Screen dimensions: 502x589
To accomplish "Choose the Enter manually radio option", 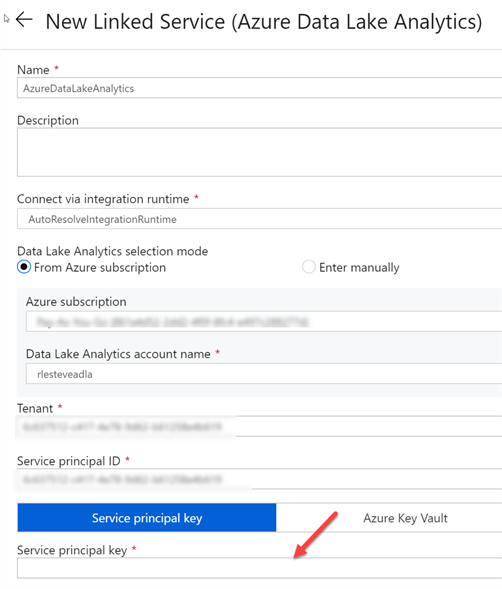I will pyautogui.click(x=308, y=267).
